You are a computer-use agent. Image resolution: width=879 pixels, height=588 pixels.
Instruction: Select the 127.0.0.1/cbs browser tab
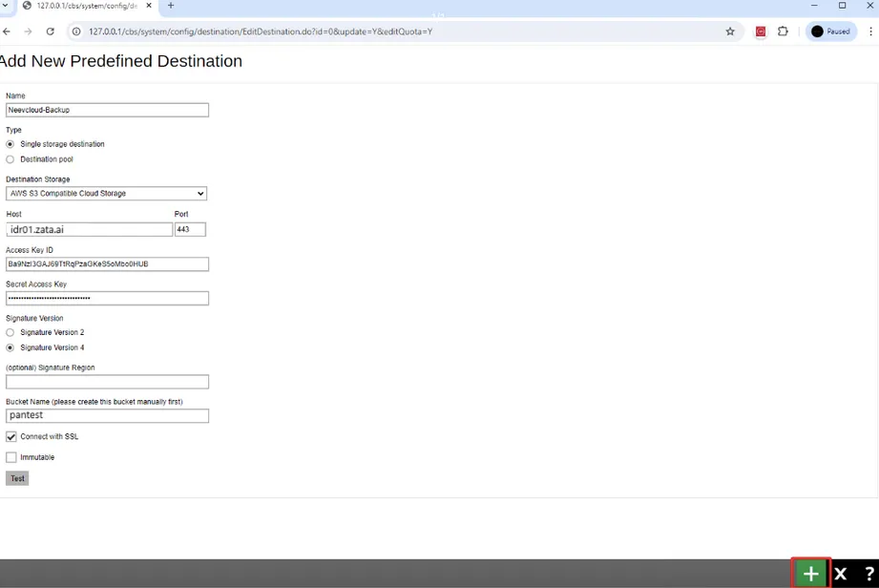point(87,6)
